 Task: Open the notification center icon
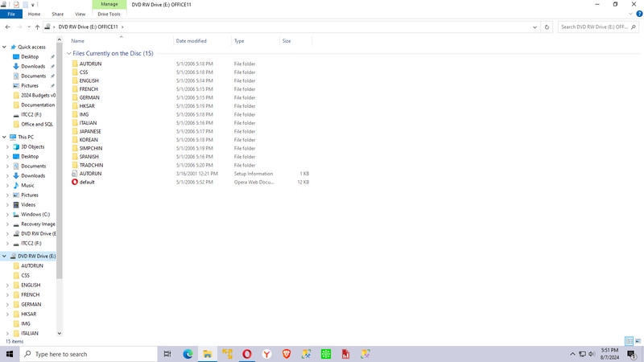click(x=632, y=354)
